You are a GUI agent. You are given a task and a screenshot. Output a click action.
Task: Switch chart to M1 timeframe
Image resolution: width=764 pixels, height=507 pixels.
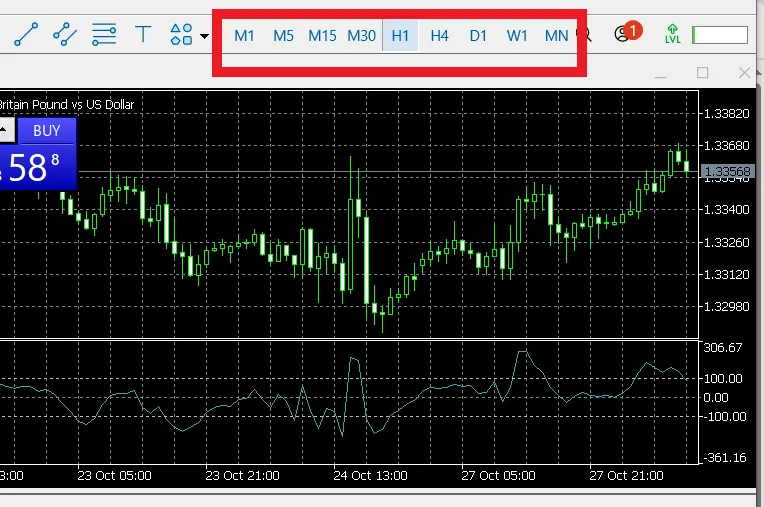tap(244, 36)
